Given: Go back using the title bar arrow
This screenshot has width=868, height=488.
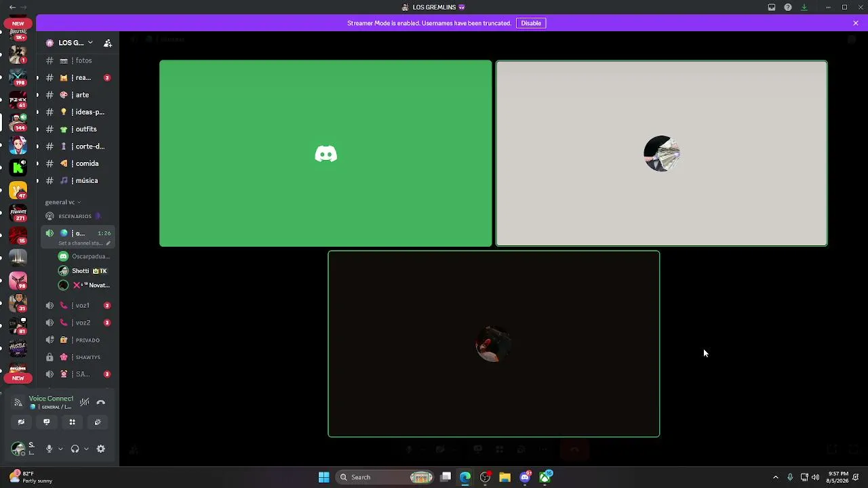Looking at the screenshot, I should 12,7.
